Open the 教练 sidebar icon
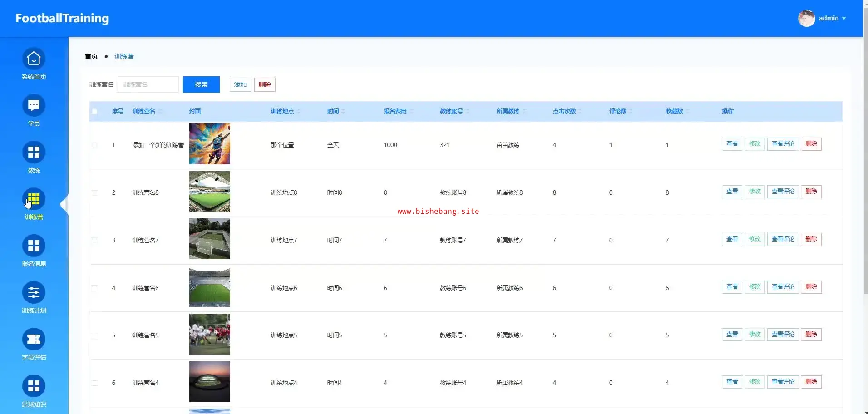Viewport: 868px width, 414px height. pyautogui.click(x=34, y=153)
